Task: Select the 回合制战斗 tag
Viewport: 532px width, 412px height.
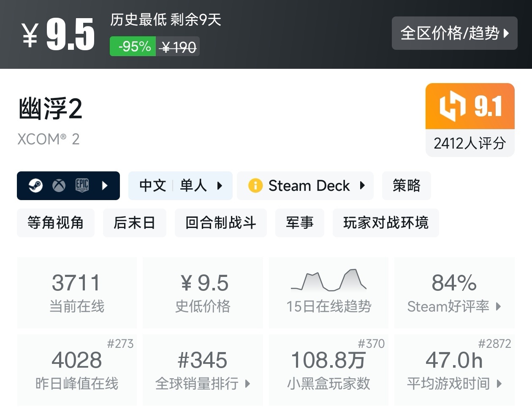Action: click(x=221, y=223)
